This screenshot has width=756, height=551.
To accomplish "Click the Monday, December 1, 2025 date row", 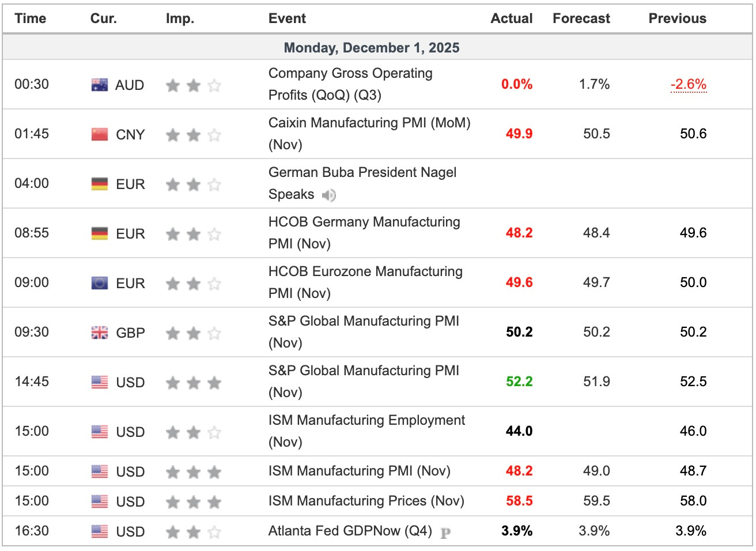I will (372, 48).
